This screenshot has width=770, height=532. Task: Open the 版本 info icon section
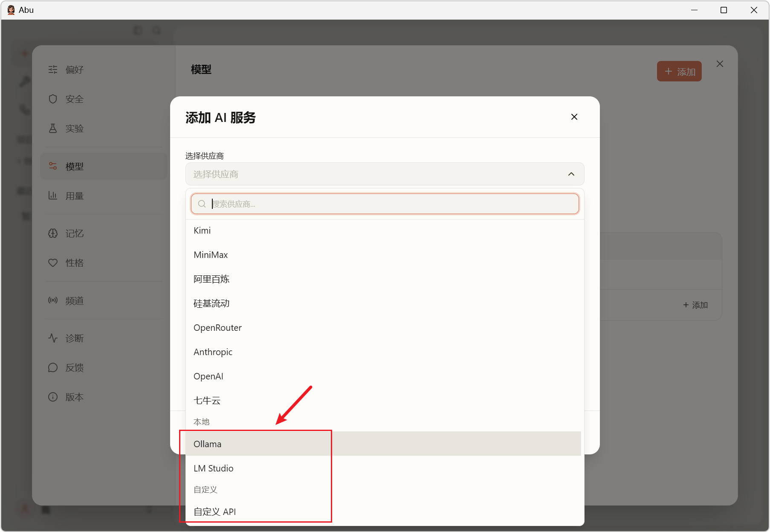pyautogui.click(x=53, y=397)
